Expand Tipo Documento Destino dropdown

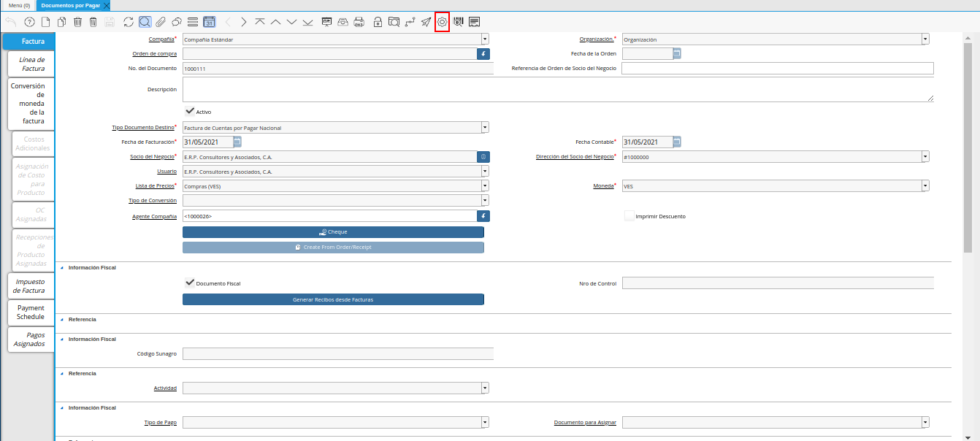(x=485, y=127)
